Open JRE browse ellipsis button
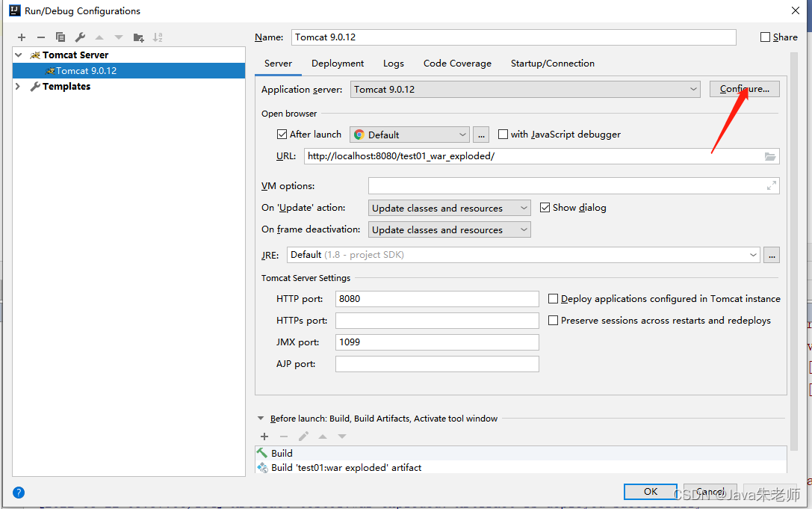The height and width of the screenshot is (509, 812). coord(772,255)
